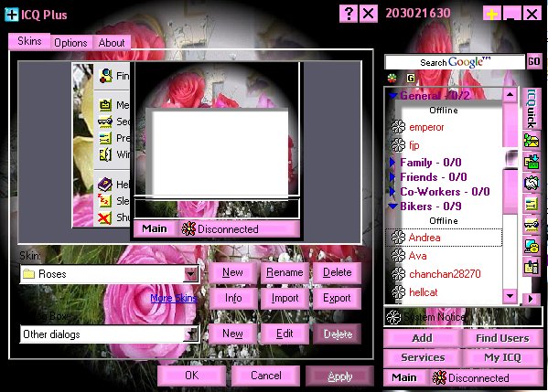548x392 pixels.
Task: Click the Info button
Action: (232, 298)
